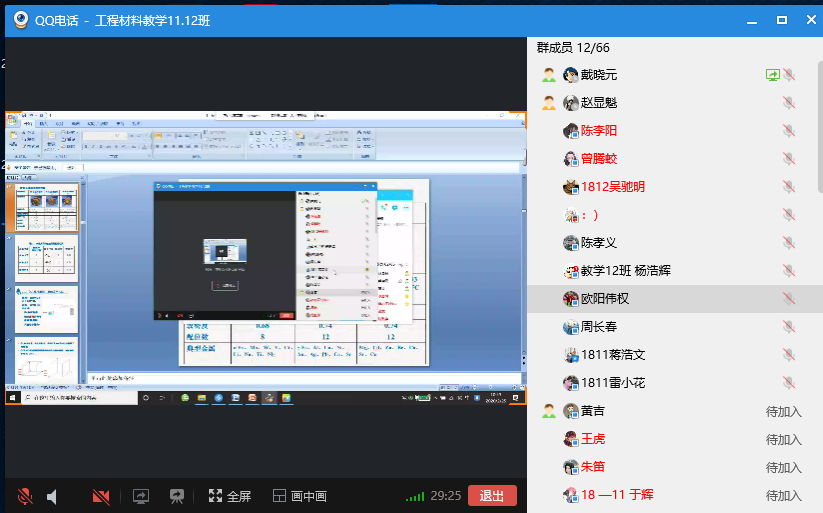Screen dimensions: 823x513
Task: Enter full screen with 全屏
Action: (229, 496)
